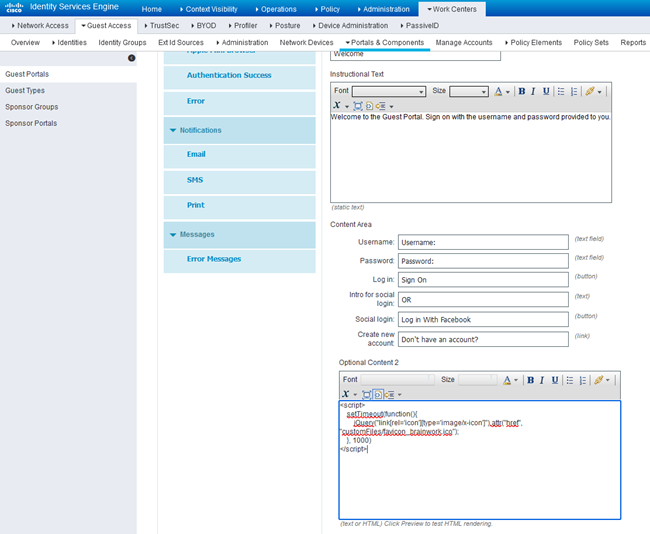Image resolution: width=650 pixels, height=534 pixels.
Task: Open font color arrow in Instructional Text toolbar
Action: pyautogui.click(x=508, y=92)
